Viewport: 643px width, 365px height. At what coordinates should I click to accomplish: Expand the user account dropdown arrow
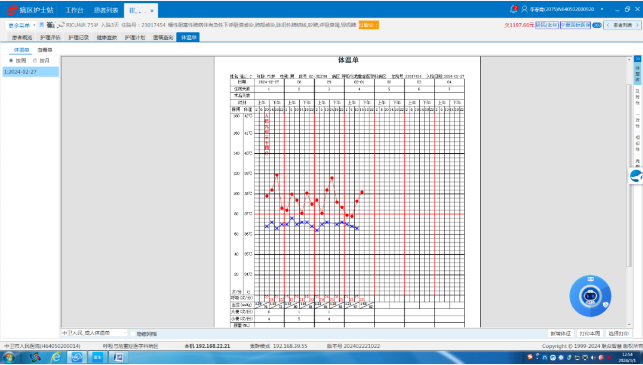[602, 9]
